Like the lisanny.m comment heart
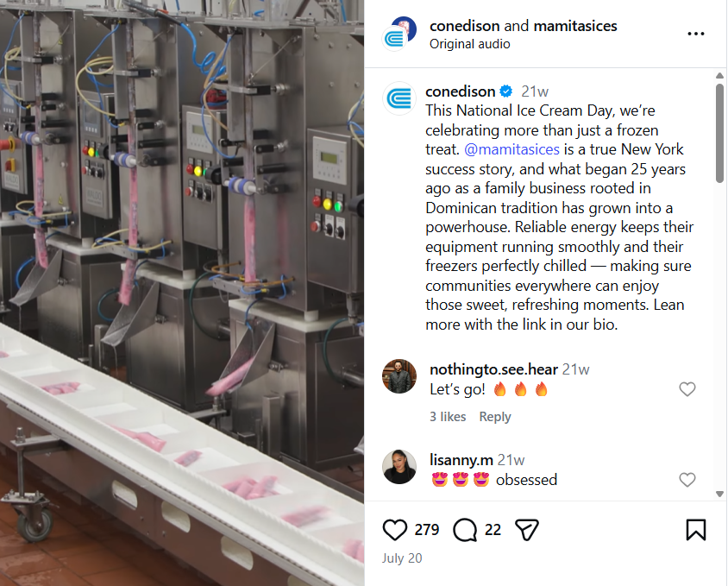This screenshot has height=586, width=728. pyautogui.click(x=687, y=480)
